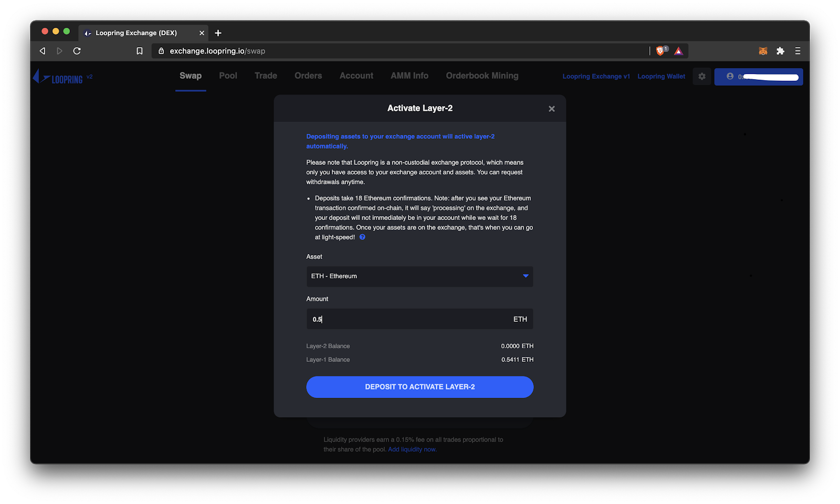Open a new browser tab
Image resolution: width=840 pixels, height=504 pixels.
[218, 33]
